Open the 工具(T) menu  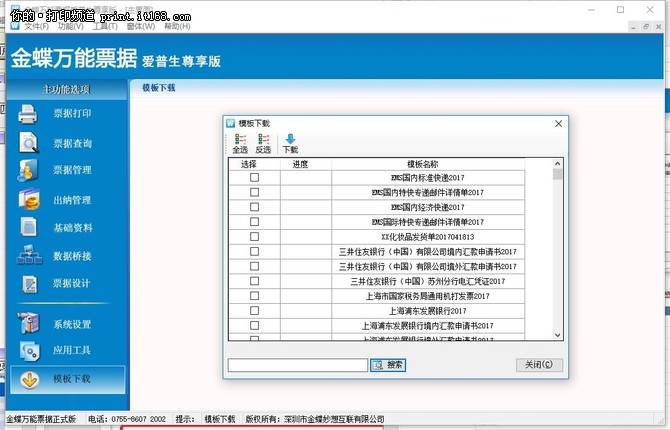pyautogui.click(x=105, y=27)
